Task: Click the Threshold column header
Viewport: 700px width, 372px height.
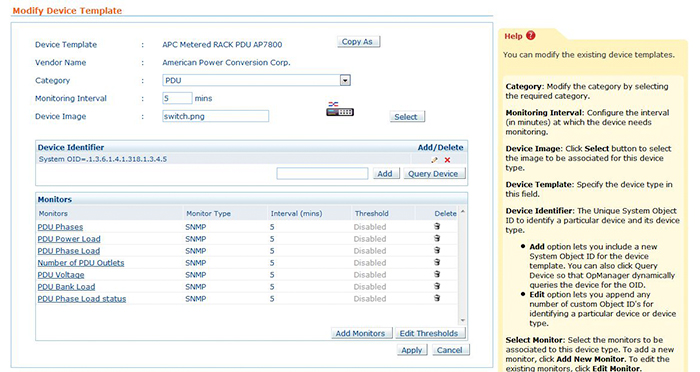Action: tap(371, 213)
